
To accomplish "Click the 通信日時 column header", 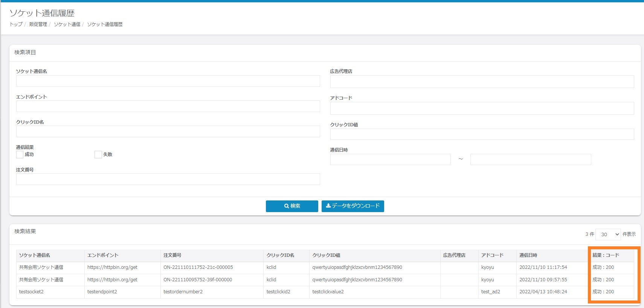I will coord(528,255).
